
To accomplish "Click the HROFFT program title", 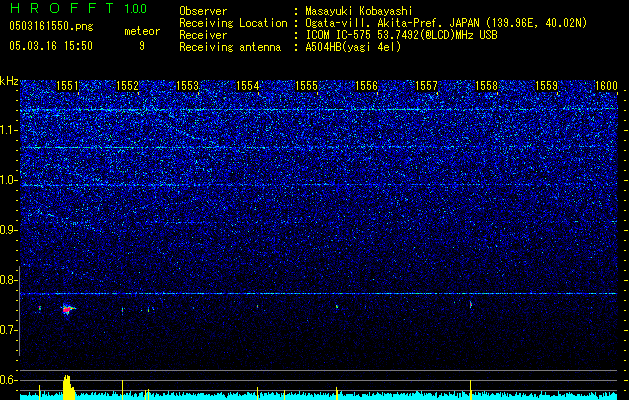I will click(x=63, y=8).
